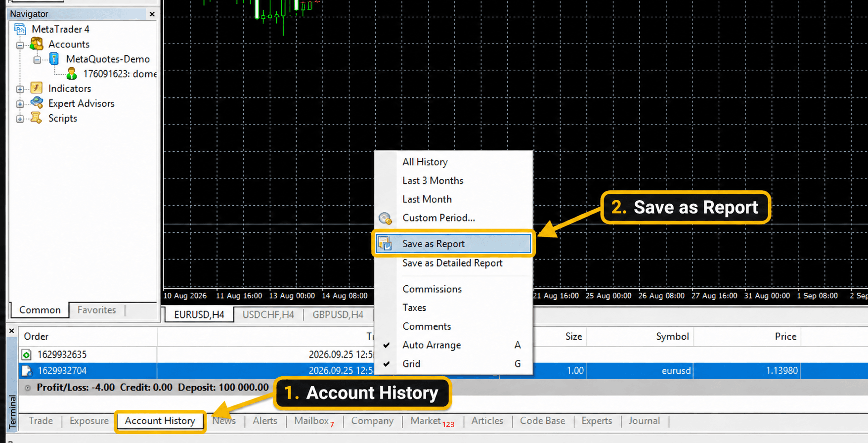This screenshot has height=443, width=868.
Task: Select the MetaQuotes-Demo label
Action: click(x=107, y=59)
